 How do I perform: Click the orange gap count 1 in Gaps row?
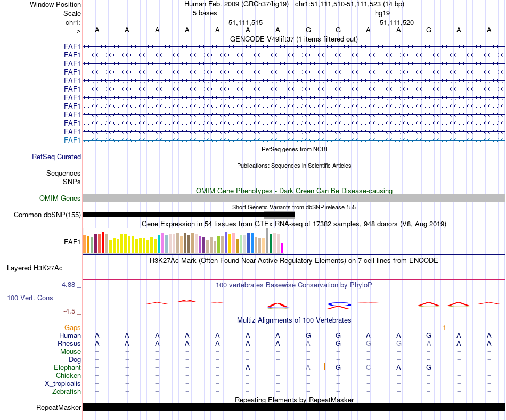tap(444, 328)
